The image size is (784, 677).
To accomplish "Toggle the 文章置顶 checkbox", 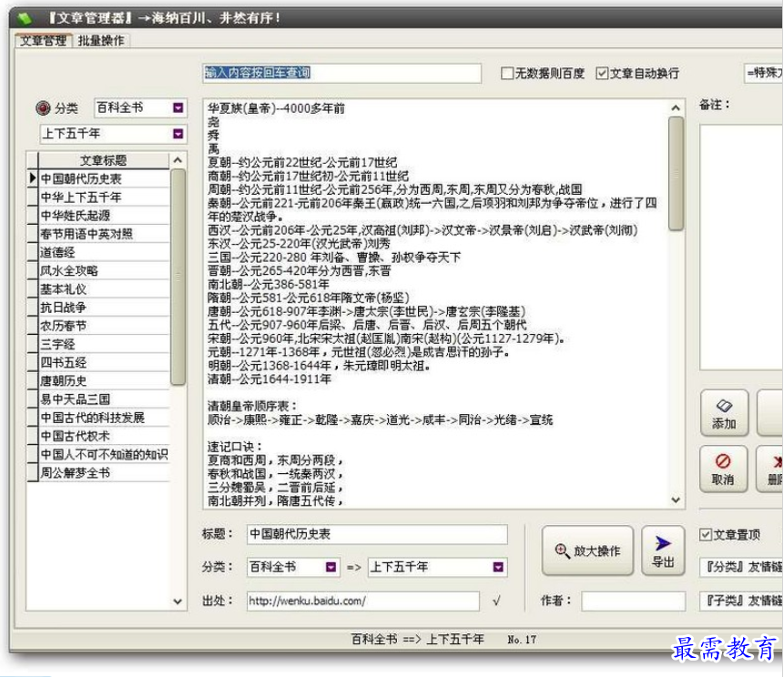I will [x=706, y=535].
